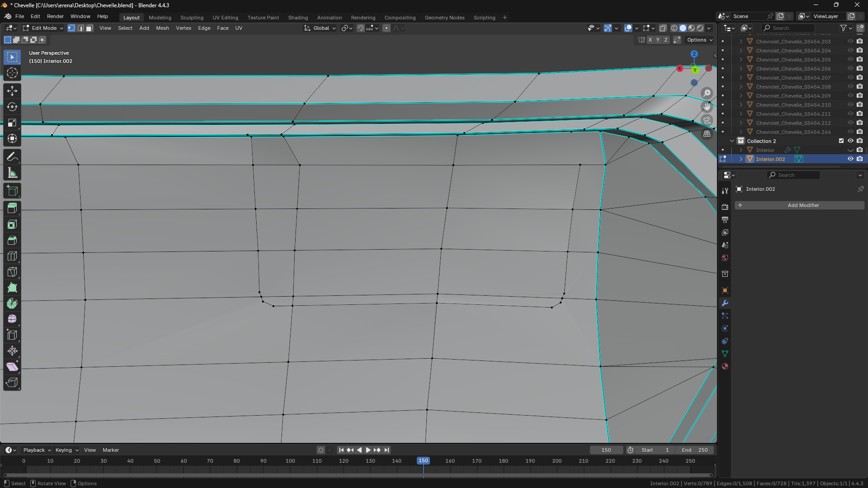Open the timeline Marker menu
The height and width of the screenshot is (488, 868).
(x=111, y=450)
